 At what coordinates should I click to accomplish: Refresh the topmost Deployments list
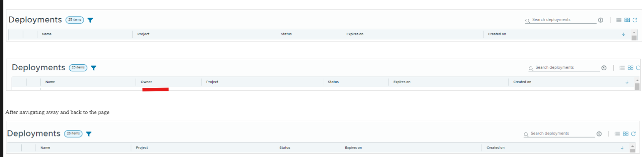[635, 20]
